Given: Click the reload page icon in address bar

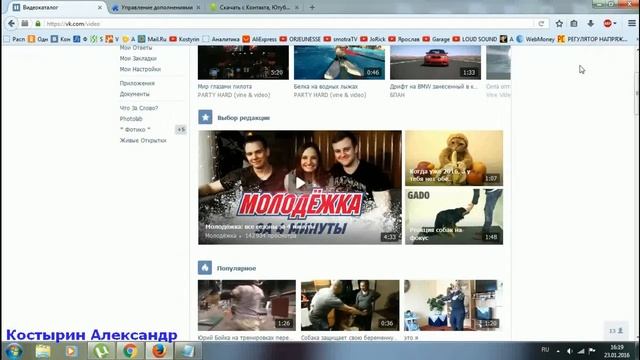Looking at the screenshot, I should [x=541, y=24].
